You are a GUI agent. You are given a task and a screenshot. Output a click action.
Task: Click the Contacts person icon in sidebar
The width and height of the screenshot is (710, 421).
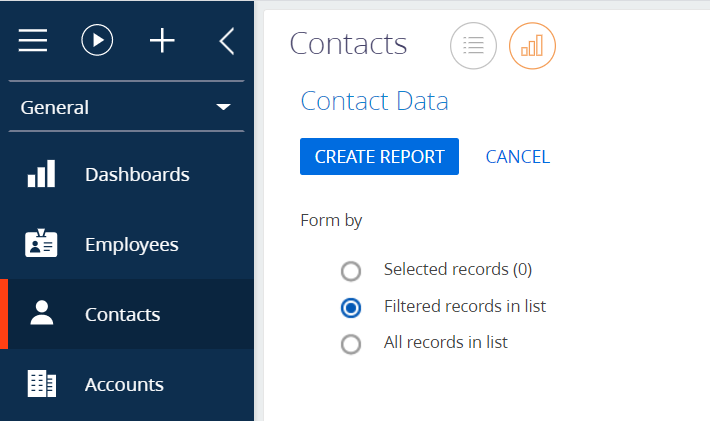pyautogui.click(x=42, y=313)
